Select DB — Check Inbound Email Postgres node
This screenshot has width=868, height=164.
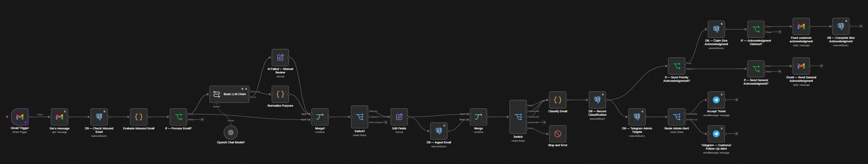[x=99, y=117]
